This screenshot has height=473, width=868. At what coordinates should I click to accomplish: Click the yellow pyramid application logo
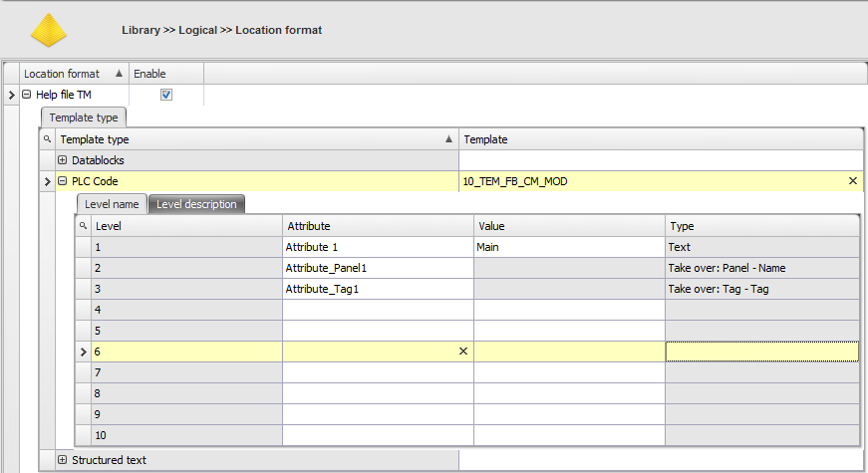pos(49,30)
